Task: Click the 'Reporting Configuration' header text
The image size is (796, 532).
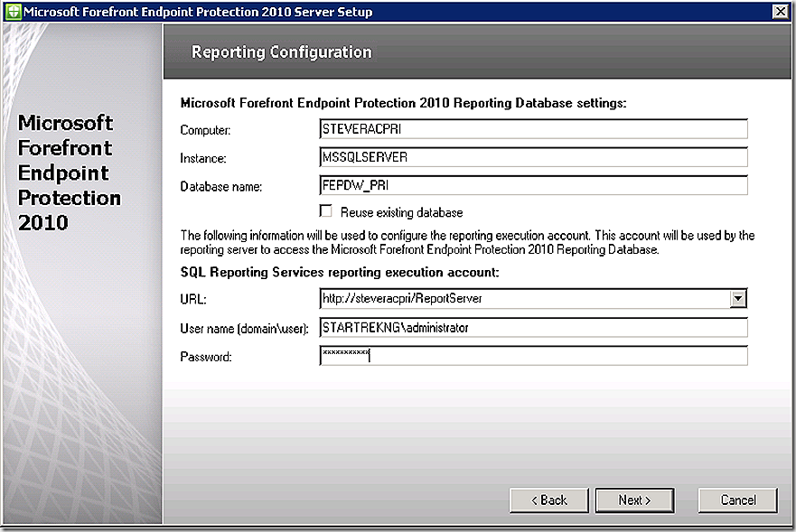Action: tap(281, 52)
